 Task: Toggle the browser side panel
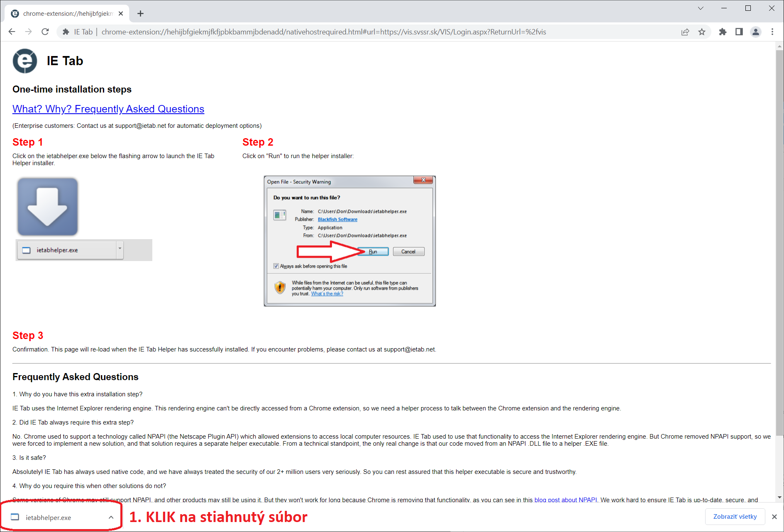click(x=739, y=32)
